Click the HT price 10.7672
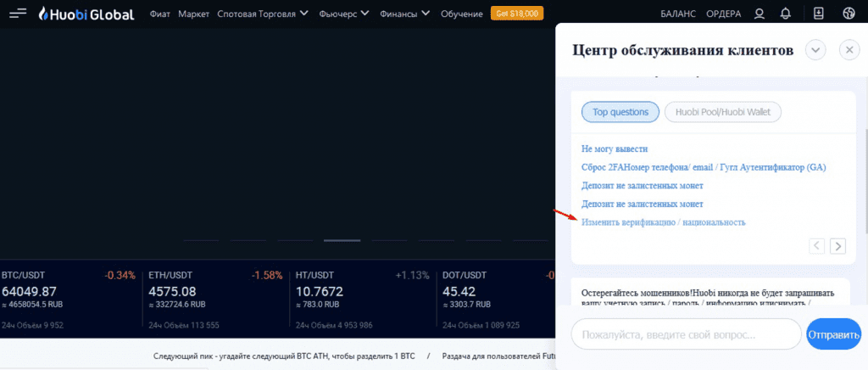Screen dimensions: 868x370 pos(320,291)
